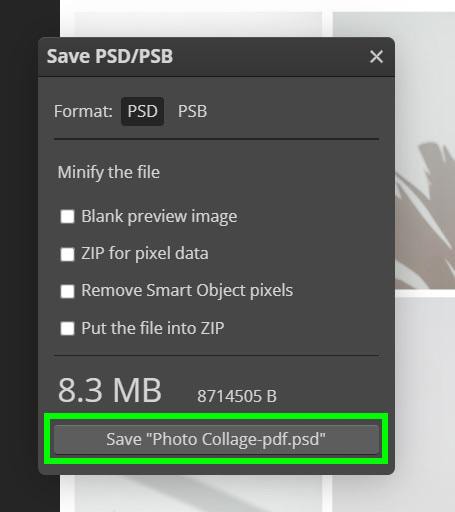Switch format to PSB
The height and width of the screenshot is (512, 455).
[x=192, y=111]
